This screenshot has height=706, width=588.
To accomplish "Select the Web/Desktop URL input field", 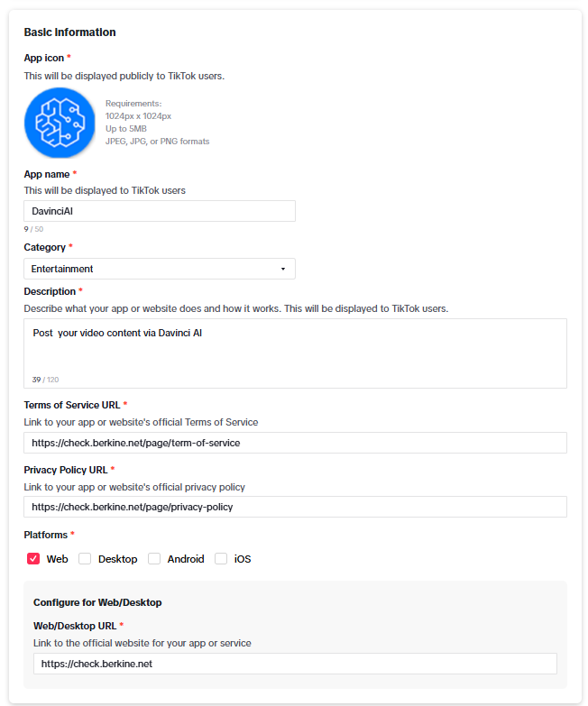I will click(295, 664).
